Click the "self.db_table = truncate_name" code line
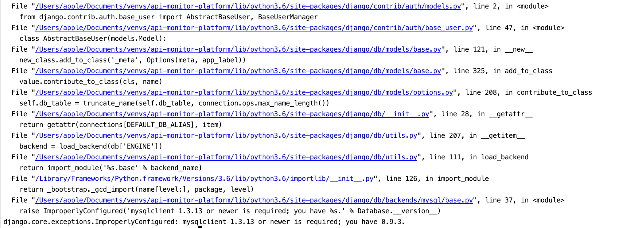The height and width of the screenshot is (228, 644). coord(174,103)
